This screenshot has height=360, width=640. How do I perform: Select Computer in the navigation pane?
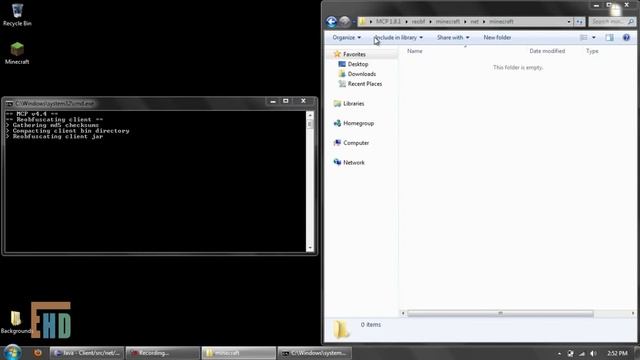[x=356, y=143]
